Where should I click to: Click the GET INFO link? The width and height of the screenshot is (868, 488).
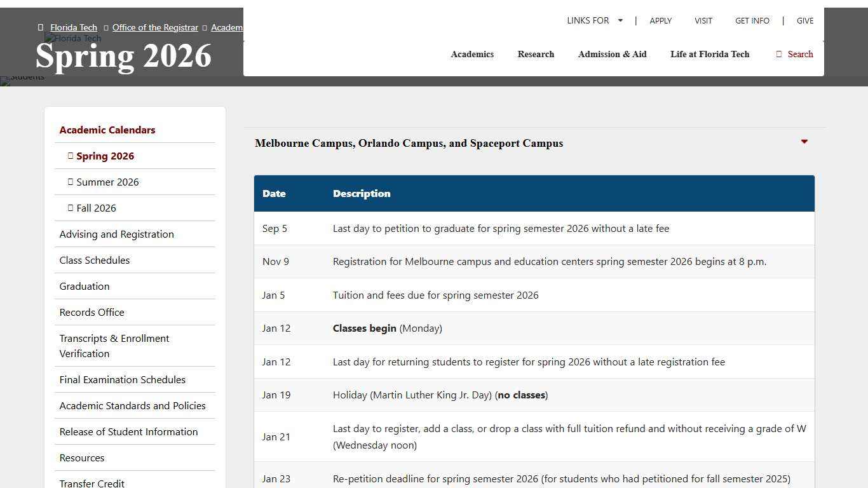(752, 21)
